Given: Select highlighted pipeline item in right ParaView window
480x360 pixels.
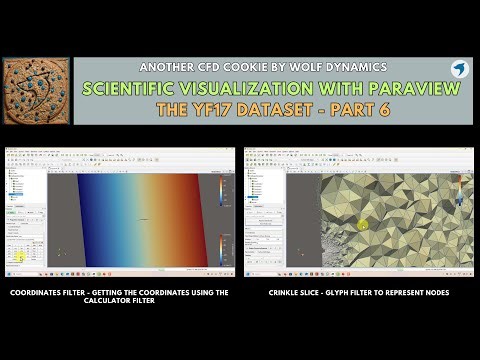Looking at the screenshot, I should tap(253, 197).
